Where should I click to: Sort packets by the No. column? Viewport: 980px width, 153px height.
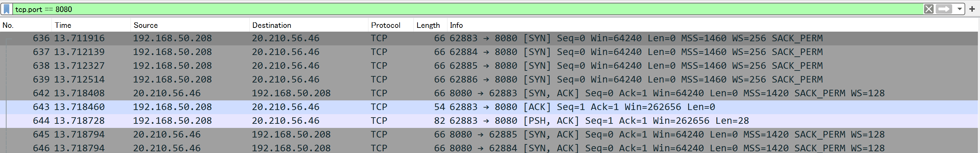coord(26,25)
